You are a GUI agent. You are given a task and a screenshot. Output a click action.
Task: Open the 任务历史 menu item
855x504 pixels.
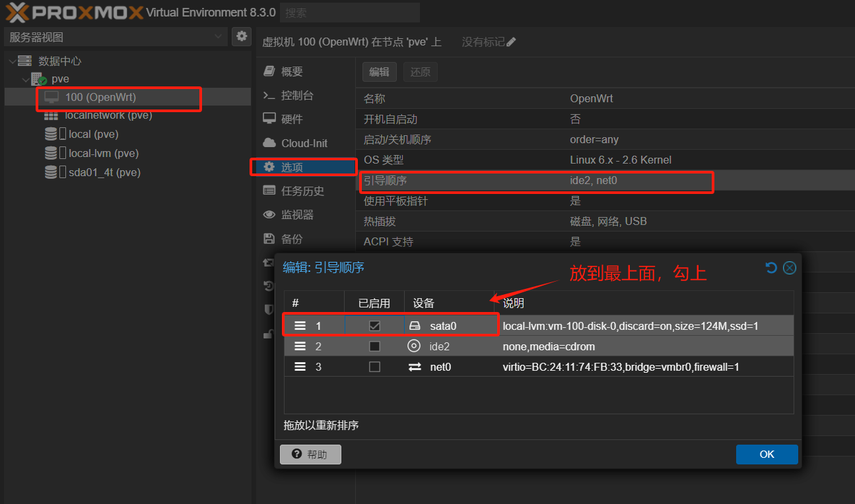tap(304, 191)
